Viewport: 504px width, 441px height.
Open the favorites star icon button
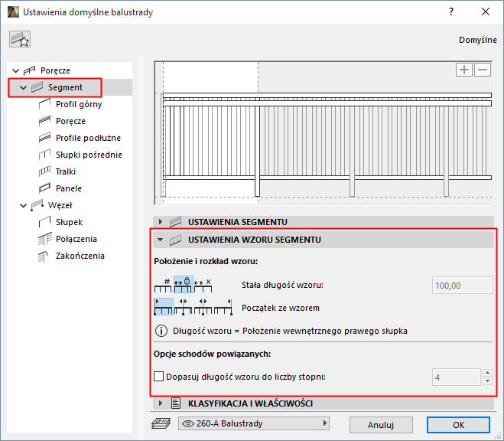[x=20, y=39]
